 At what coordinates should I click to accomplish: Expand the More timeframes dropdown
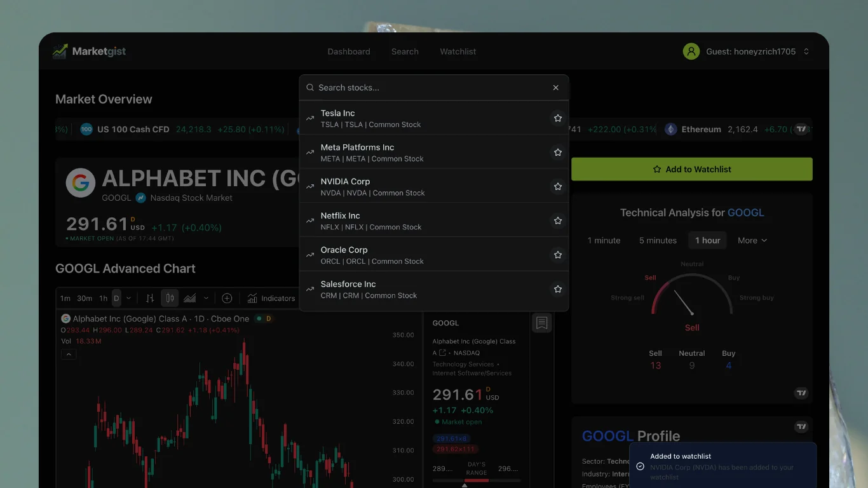[x=752, y=240]
